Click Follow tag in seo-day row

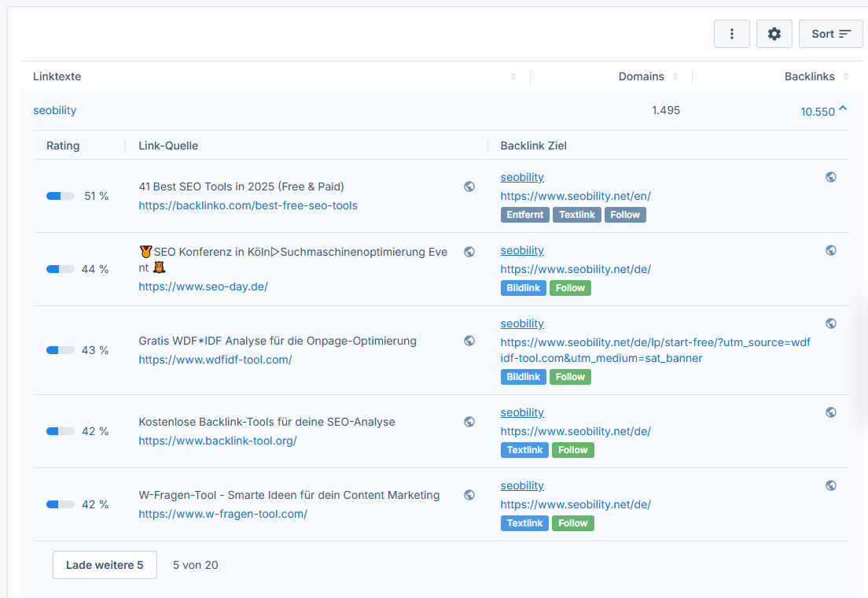tap(570, 288)
